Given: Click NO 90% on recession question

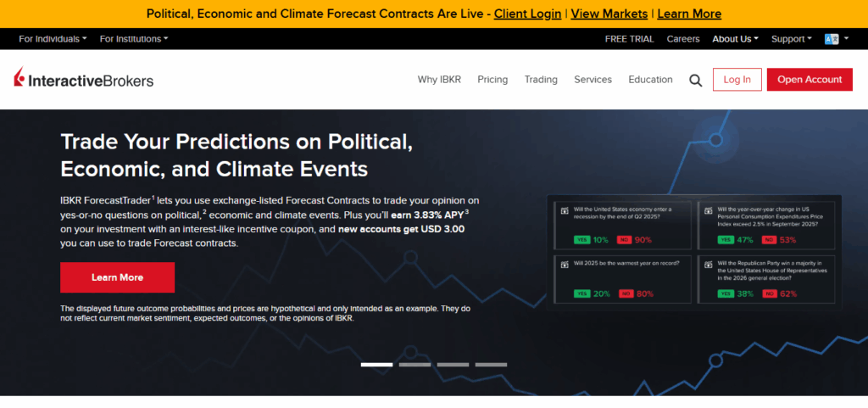Looking at the screenshot, I should coord(635,240).
